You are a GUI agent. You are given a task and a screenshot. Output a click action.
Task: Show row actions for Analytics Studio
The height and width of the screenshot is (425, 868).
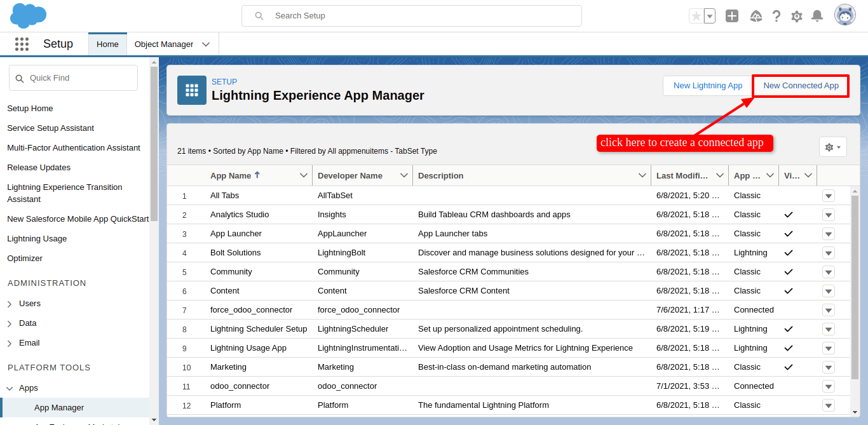[829, 215]
